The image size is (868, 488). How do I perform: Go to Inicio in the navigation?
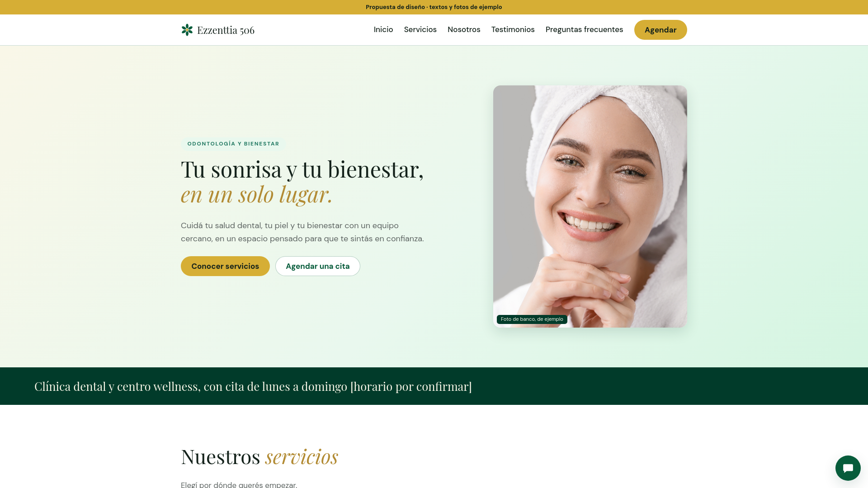[x=383, y=29]
